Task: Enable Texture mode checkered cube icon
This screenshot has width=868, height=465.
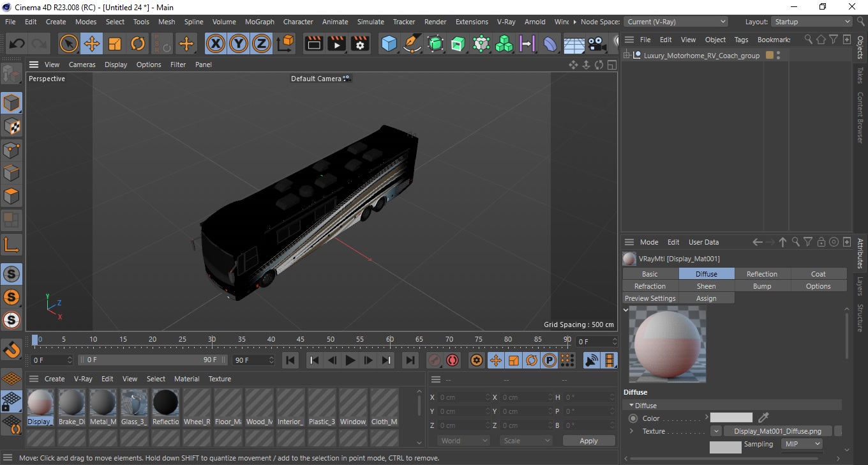Action: coord(11,126)
